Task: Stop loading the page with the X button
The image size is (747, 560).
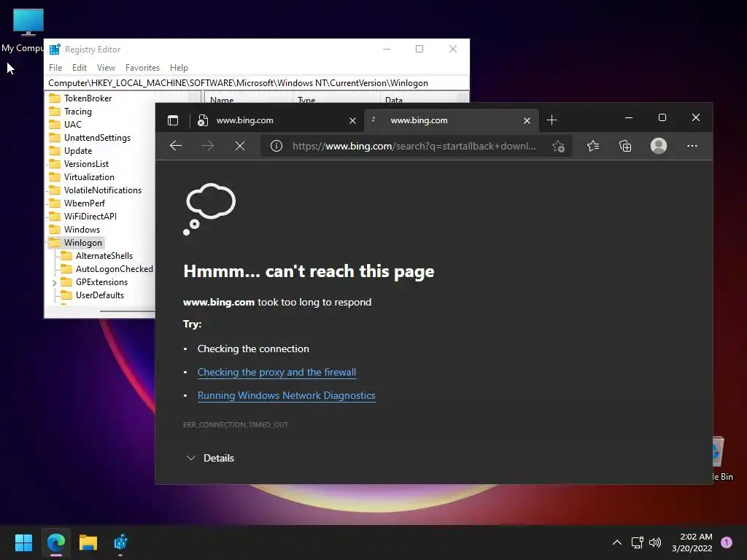Action: click(x=239, y=146)
